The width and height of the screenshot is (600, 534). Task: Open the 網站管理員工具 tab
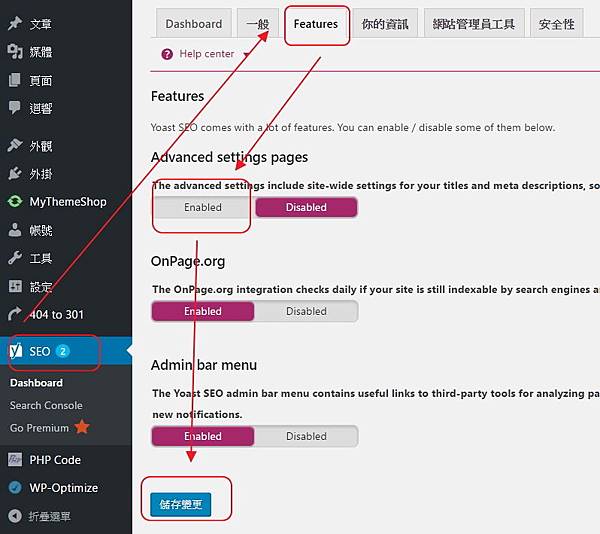pyautogui.click(x=474, y=24)
